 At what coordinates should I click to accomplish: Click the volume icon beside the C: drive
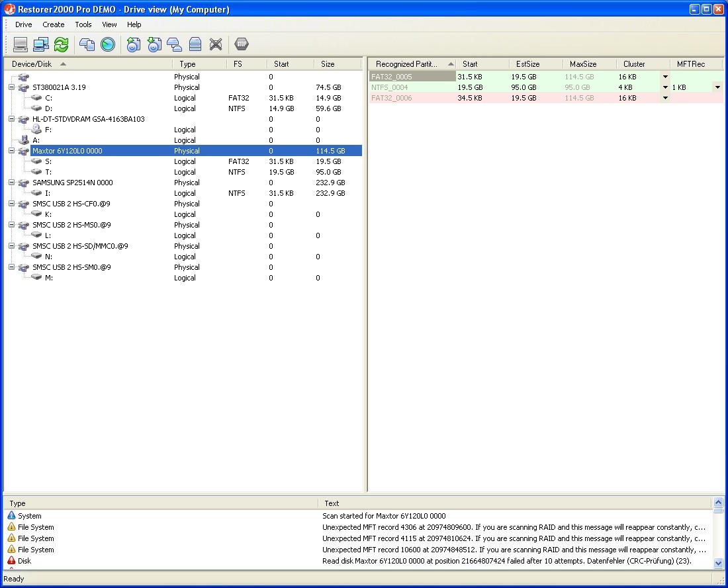(x=36, y=98)
